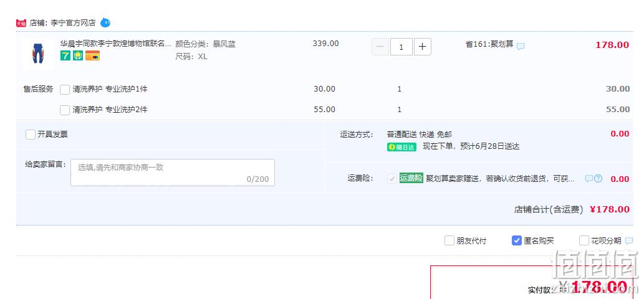Viewport: 644px width, 299px height.
Task: Click the 普通配送 快递 免邮 shipping text
Action: [420, 135]
